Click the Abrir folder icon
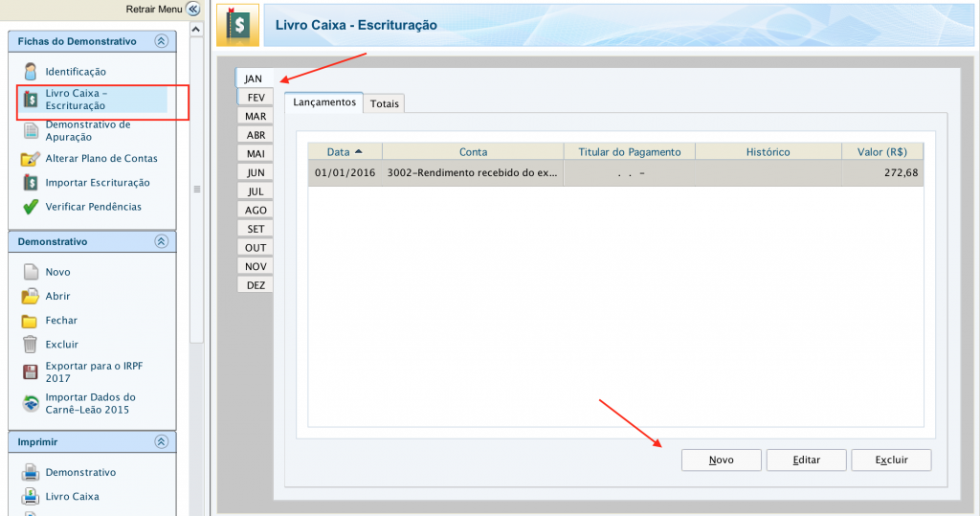The width and height of the screenshot is (980, 516). 31,296
